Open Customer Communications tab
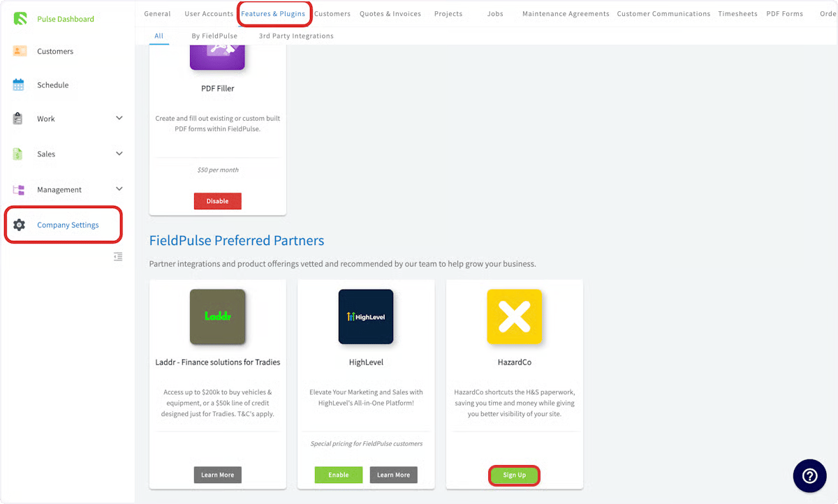The width and height of the screenshot is (838, 504). [x=663, y=13]
